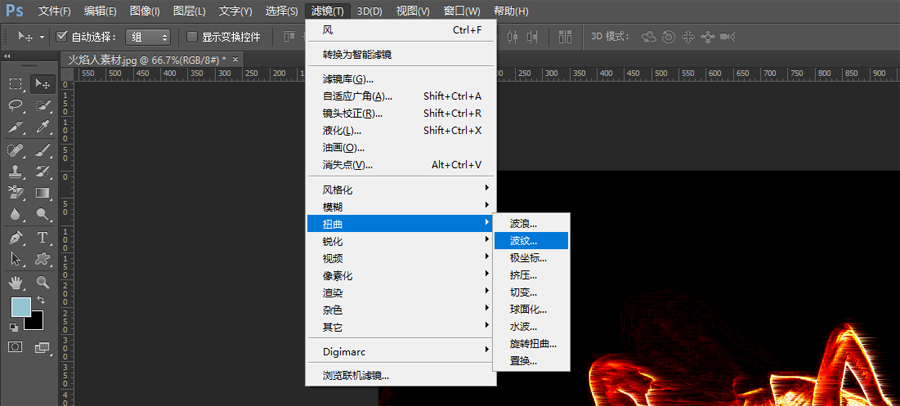Expand the 视频 submenu
Image resolution: width=900 pixels, height=406 pixels.
pos(401,258)
